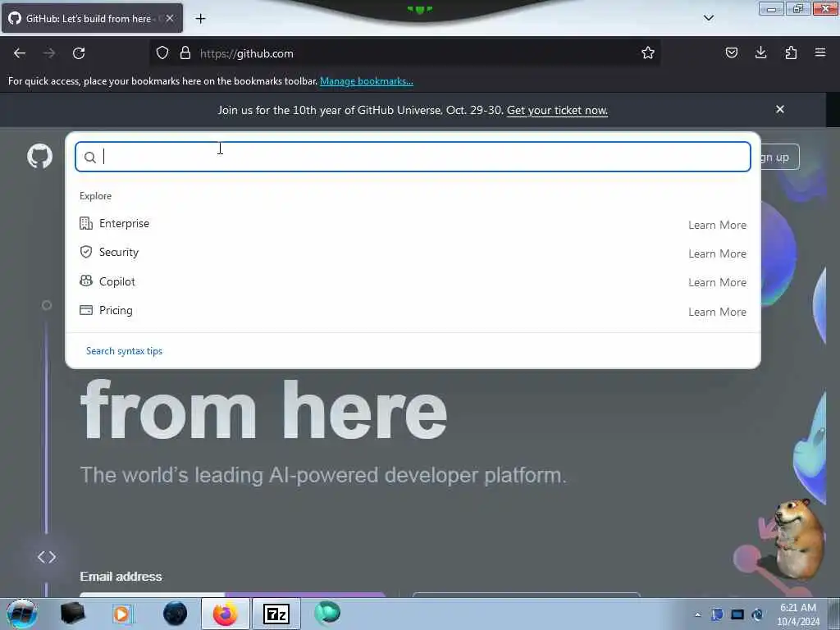Click Learn More next to Pricing
The image size is (840, 630).
coord(717,312)
